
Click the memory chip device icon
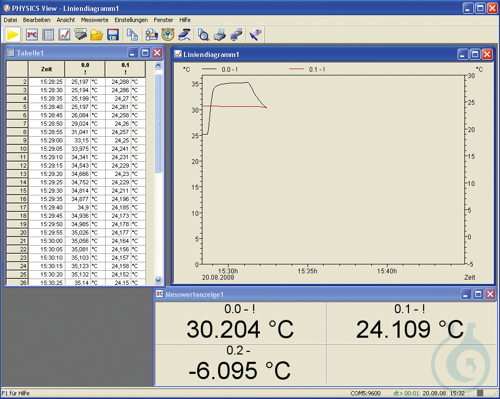click(80, 35)
